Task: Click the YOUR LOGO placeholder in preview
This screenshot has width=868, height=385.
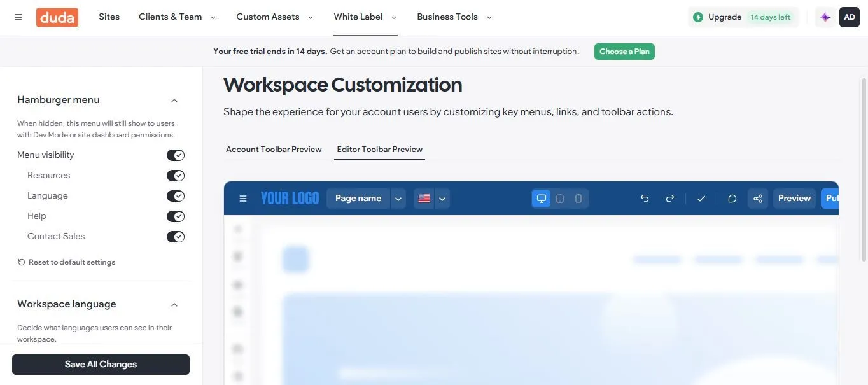Action: (290, 199)
